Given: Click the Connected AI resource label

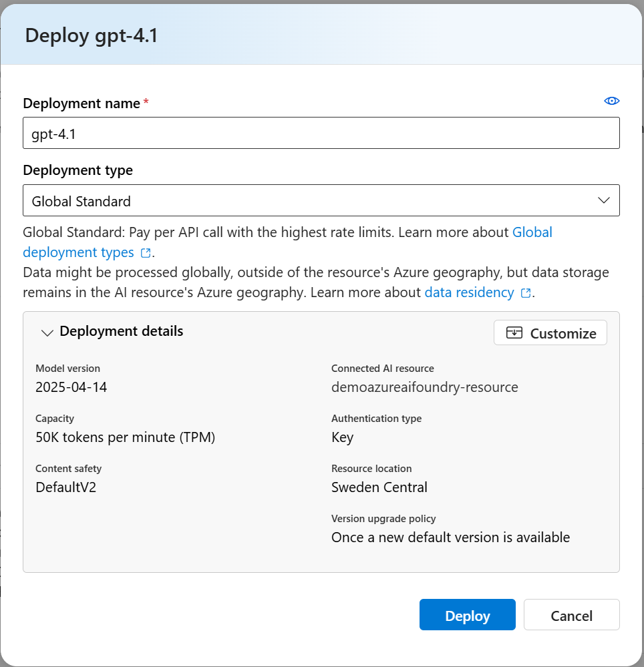Looking at the screenshot, I should pyautogui.click(x=383, y=369).
